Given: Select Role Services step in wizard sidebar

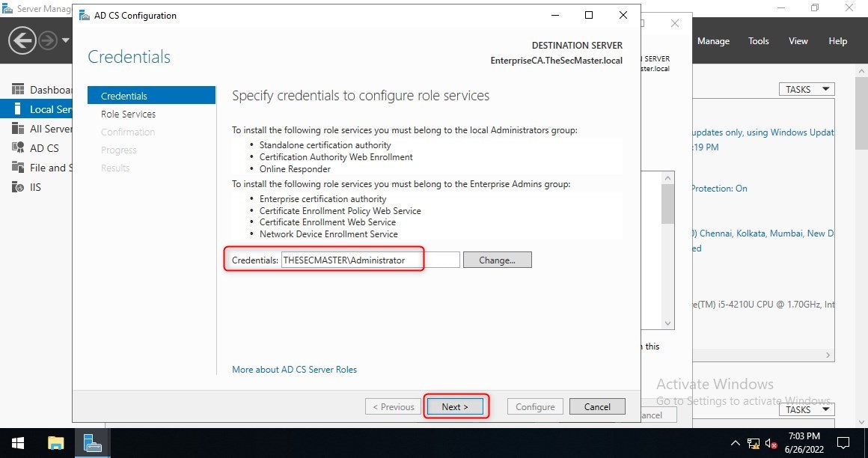Looking at the screenshot, I should pos(129,114).
